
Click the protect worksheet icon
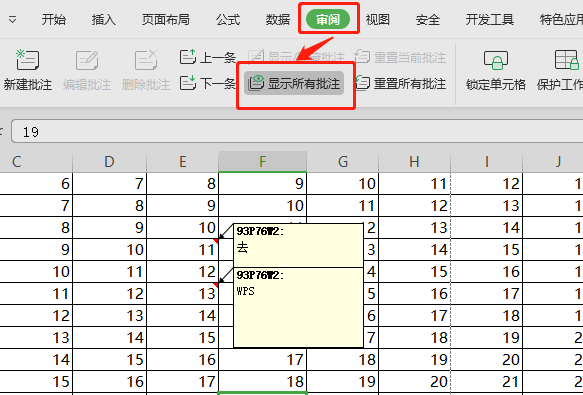(x=567, y=60)
